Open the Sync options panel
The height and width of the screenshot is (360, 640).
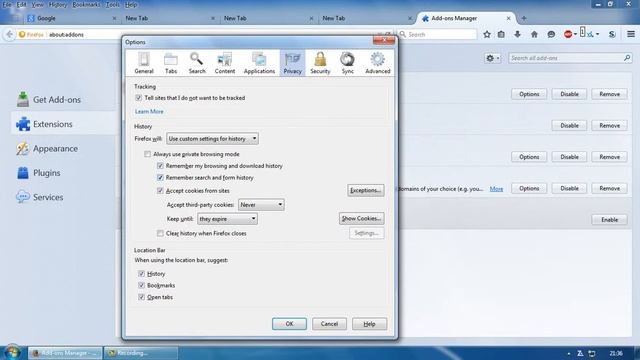(347, 63)
